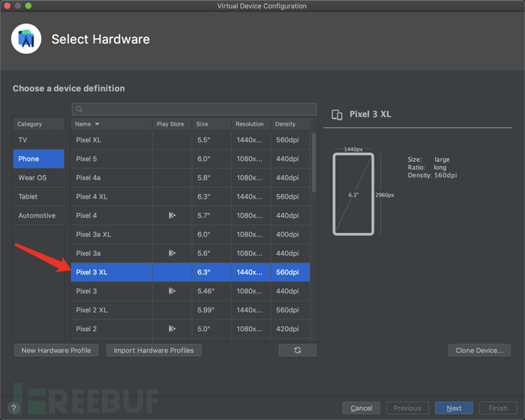Click the Clone Device button
The image size is (525, 420).
point(479,350)
